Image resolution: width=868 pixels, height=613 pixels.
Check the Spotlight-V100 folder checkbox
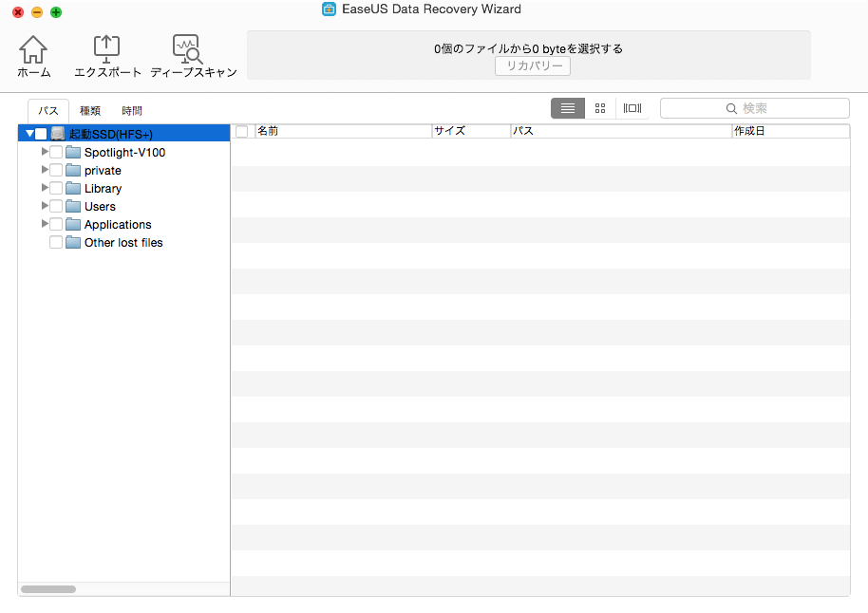point(56,153)
